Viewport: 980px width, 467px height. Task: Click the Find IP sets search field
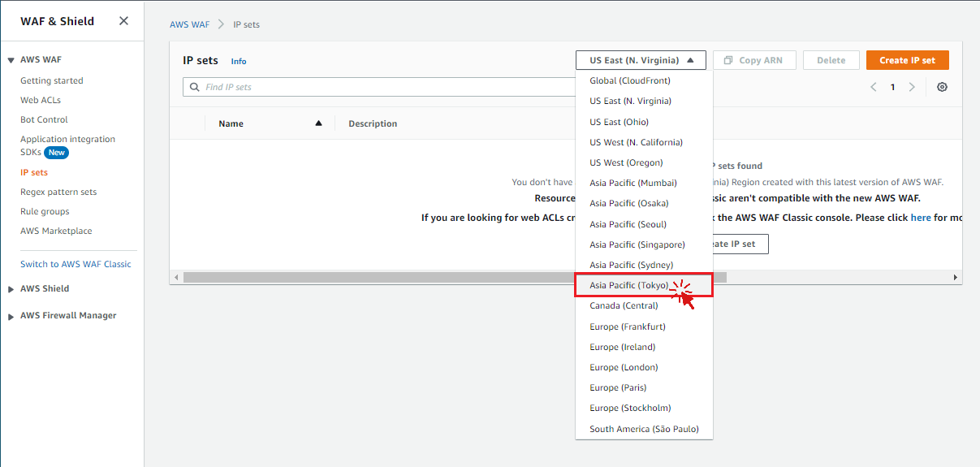[382, 87]
